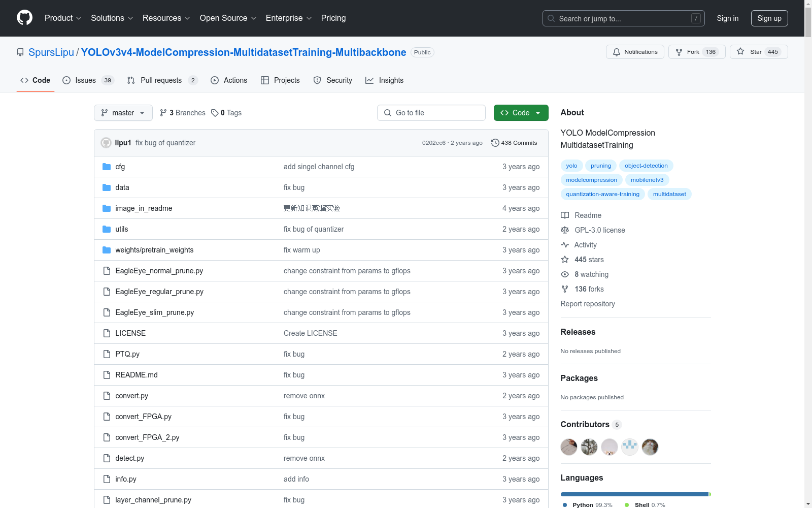The height and width of the screenshot is (508, 812).
Task: Expand the Enterprise menu
Action: (289, 18)
